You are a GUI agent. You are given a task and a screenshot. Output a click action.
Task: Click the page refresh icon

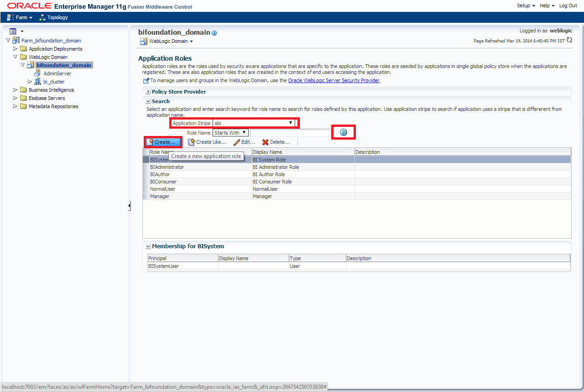(x=569, y=40)
